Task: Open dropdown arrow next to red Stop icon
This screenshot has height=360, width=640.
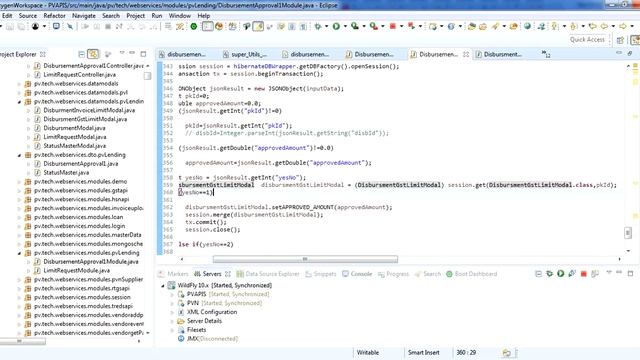Action: click(401, 27)
